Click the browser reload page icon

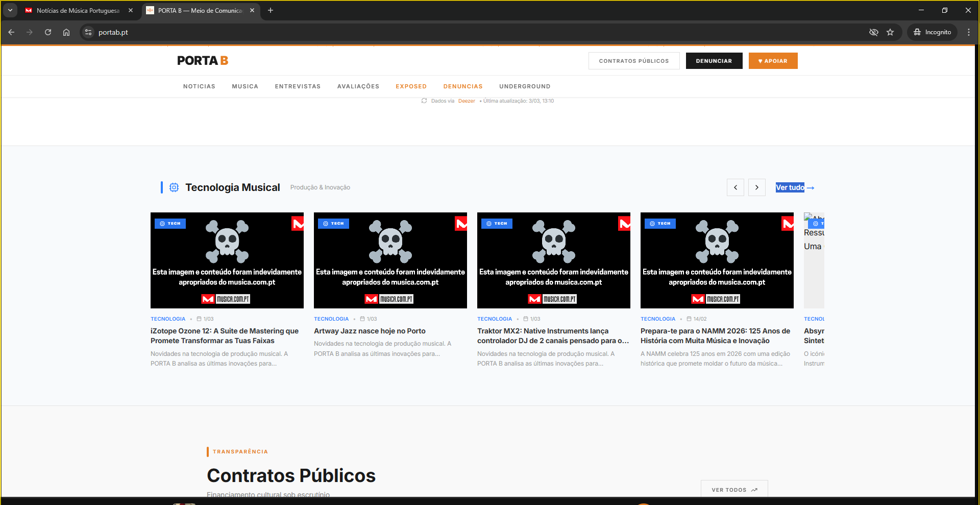click(x=48, y=32)
